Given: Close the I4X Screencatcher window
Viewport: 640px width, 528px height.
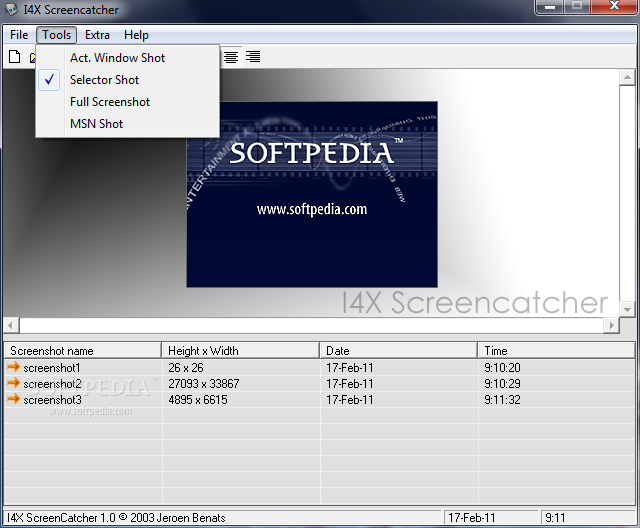Looking at the screenshot, I should tap(614, 7).
